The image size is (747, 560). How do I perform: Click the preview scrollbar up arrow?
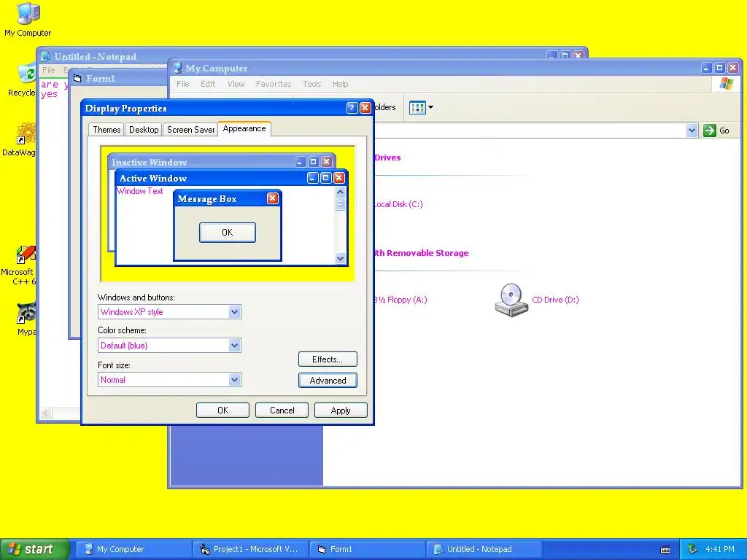(340, 192)
